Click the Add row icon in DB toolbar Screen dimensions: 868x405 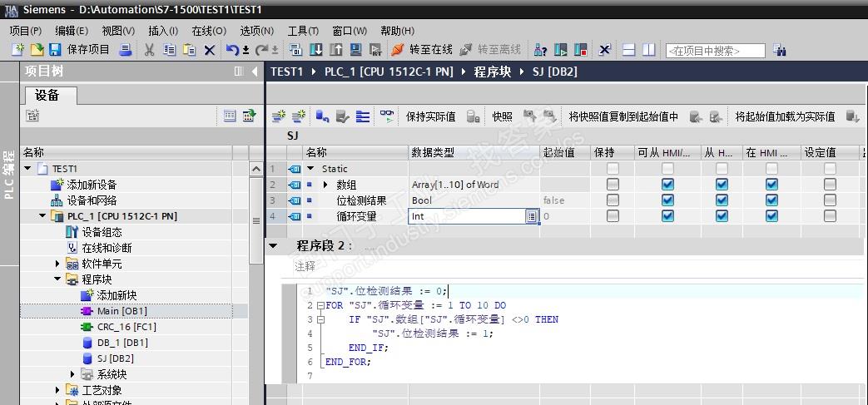(x=299, y=116)
